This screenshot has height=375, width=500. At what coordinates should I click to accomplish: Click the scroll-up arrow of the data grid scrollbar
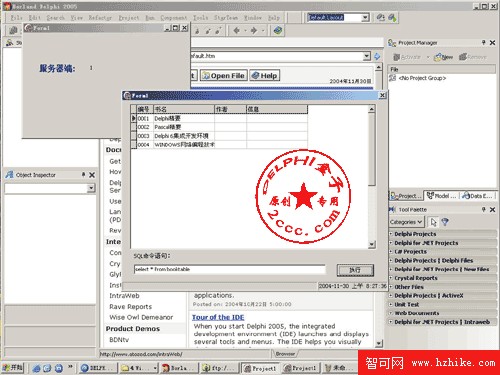click(372, 109)
